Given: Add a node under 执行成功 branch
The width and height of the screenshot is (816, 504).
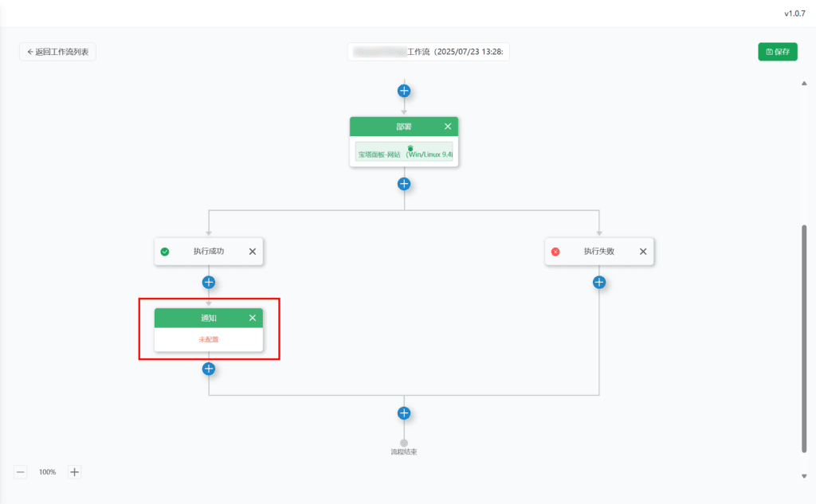Looking at the screenshot, I should coord(209,282).
